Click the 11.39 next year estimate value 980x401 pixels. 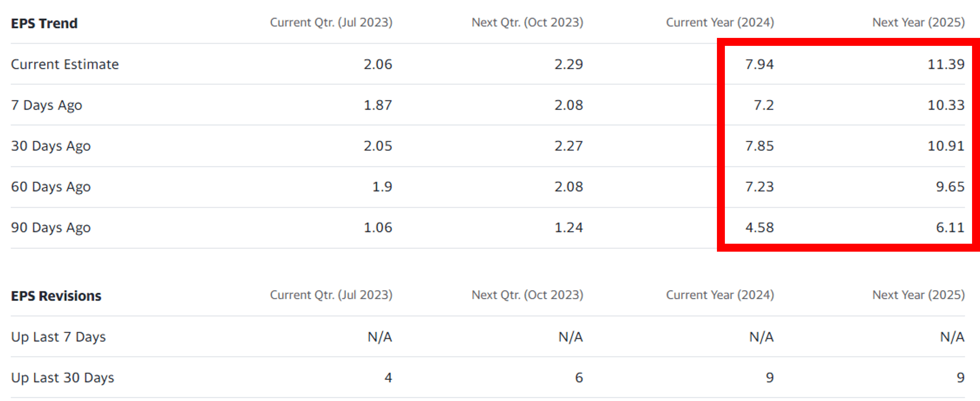(x=946, y=64)
